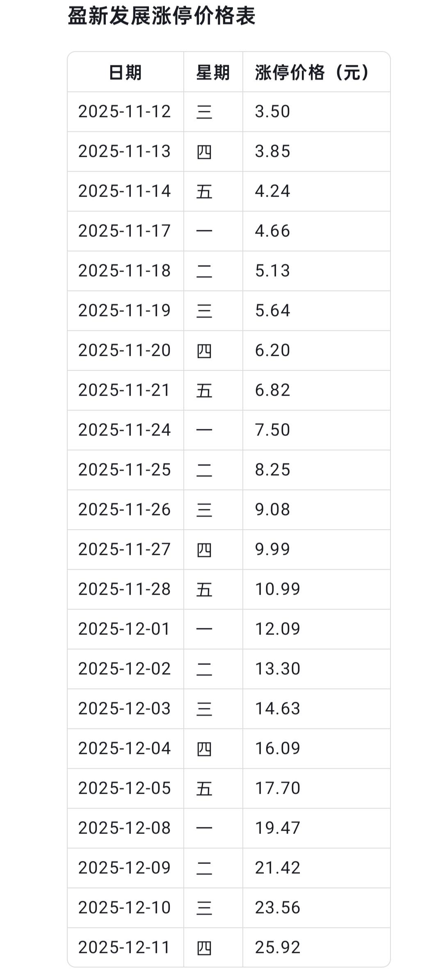Click the 2025-11-18 date cell
Image resolution: width=443 pixels, height=980 pixels.
click(x=124, y=271)
